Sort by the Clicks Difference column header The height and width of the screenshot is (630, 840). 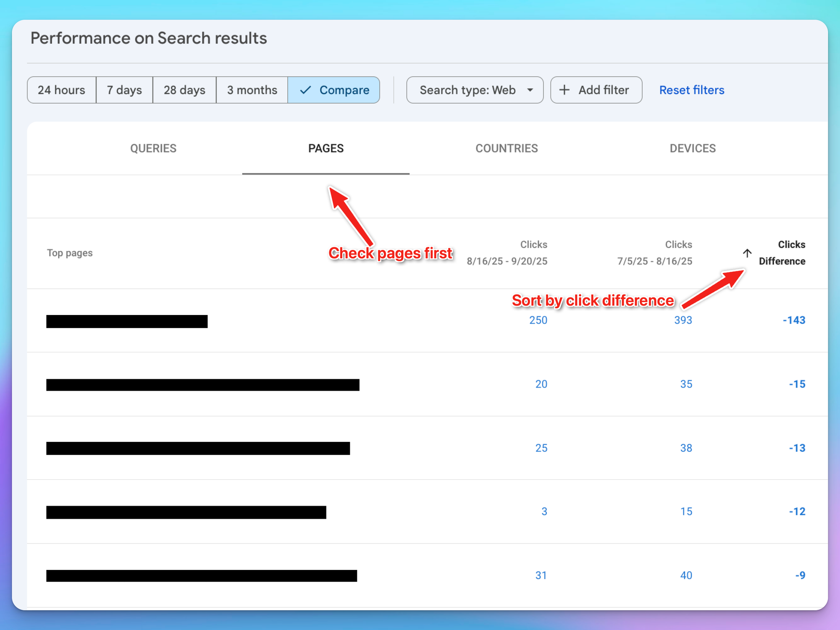[x=782, y=253]
